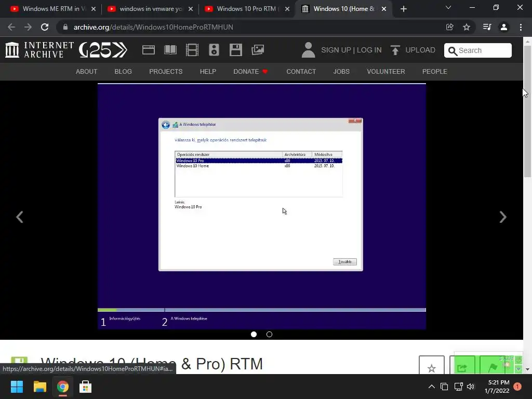Open the Audio speaker icon
Viewport: 532px width, 399px height.
click(x=214, y=50)
